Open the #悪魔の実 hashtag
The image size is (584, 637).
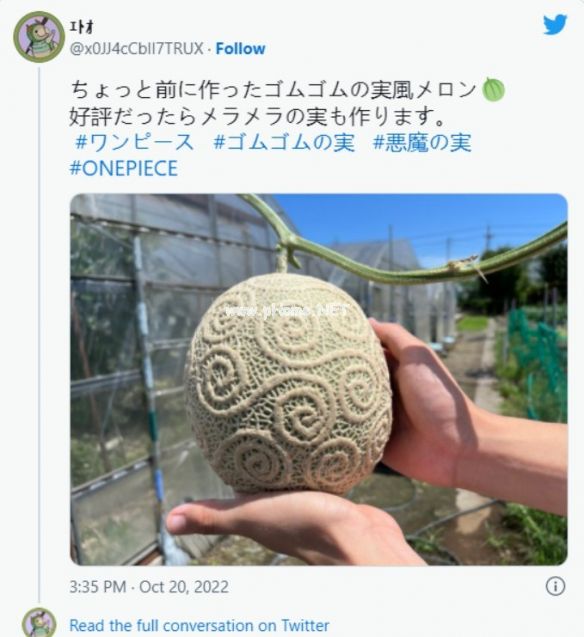pos(422,143)
